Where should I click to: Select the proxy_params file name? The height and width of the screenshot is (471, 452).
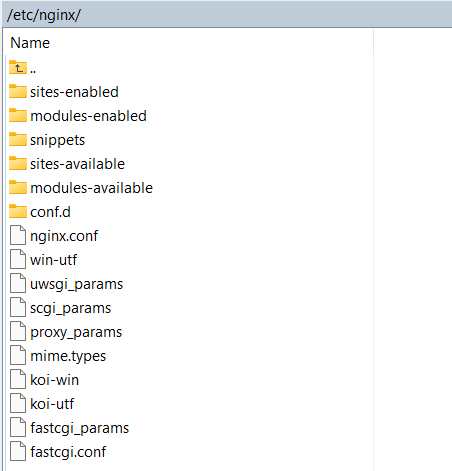[76, 332]
